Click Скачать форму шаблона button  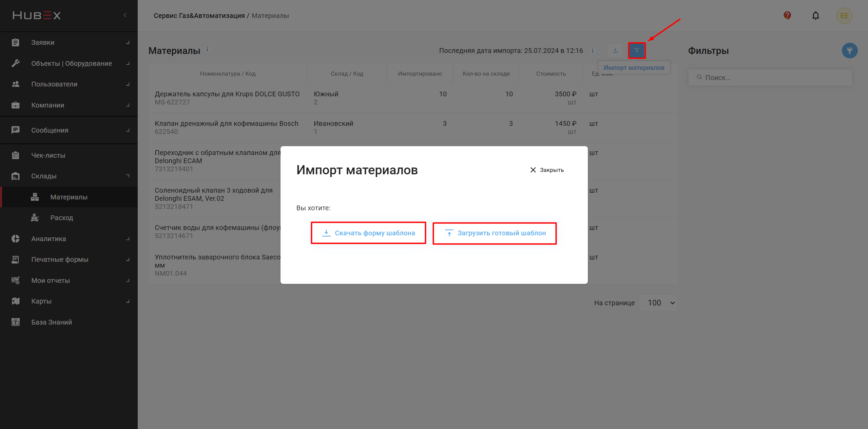[x=368, y=233]
